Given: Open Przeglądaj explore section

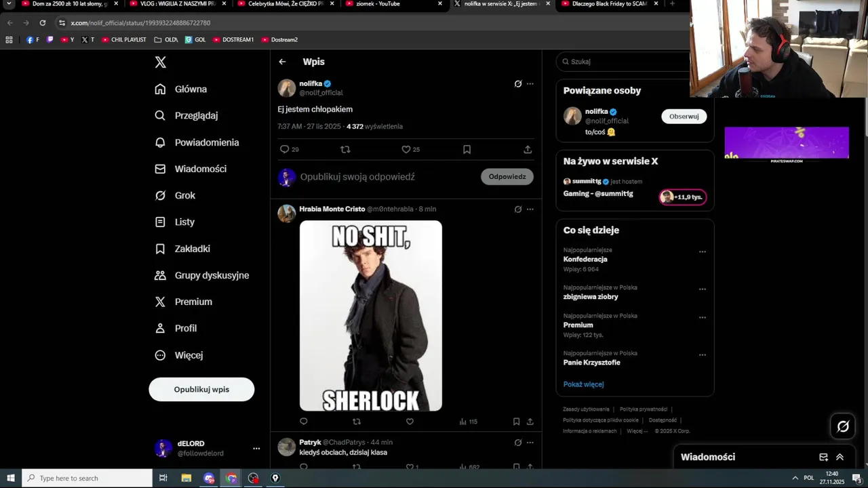Looking at the screenshot, I should click(x=186, y=115).
